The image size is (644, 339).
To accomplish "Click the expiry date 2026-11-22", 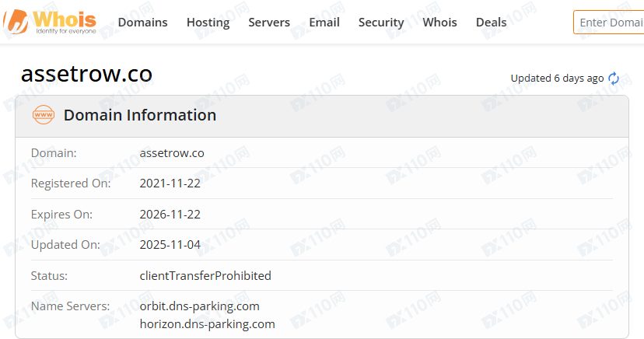I will (170, 214).
